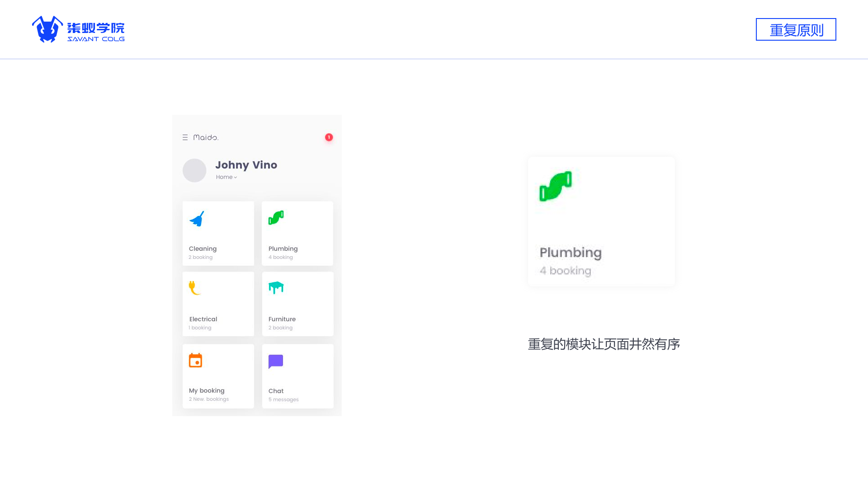Click the red notification badge
The image size is (868, 488).
click(329, 137)
